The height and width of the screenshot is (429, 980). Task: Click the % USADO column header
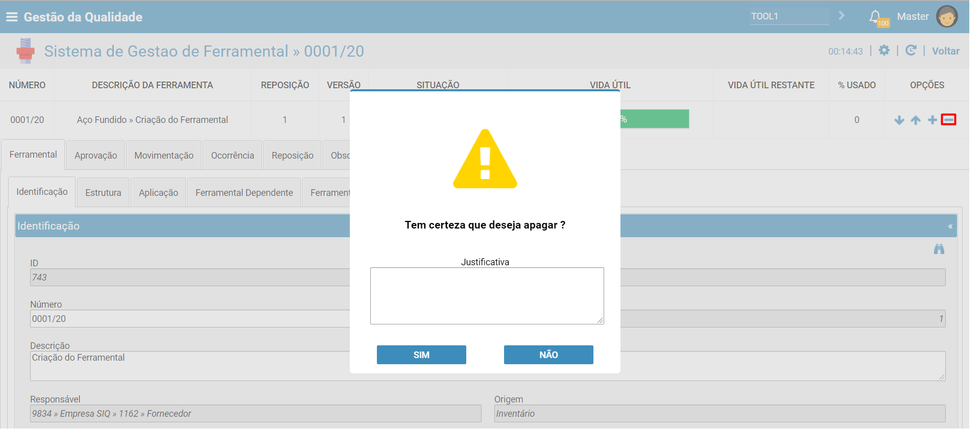(x=857, y=85)
